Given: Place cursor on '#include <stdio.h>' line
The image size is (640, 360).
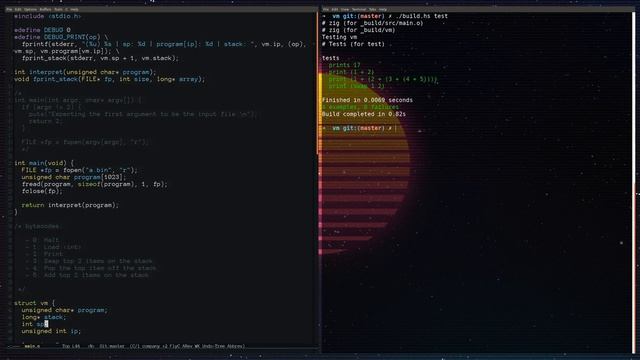Looking at the screenshot, I should pos(47,16).
